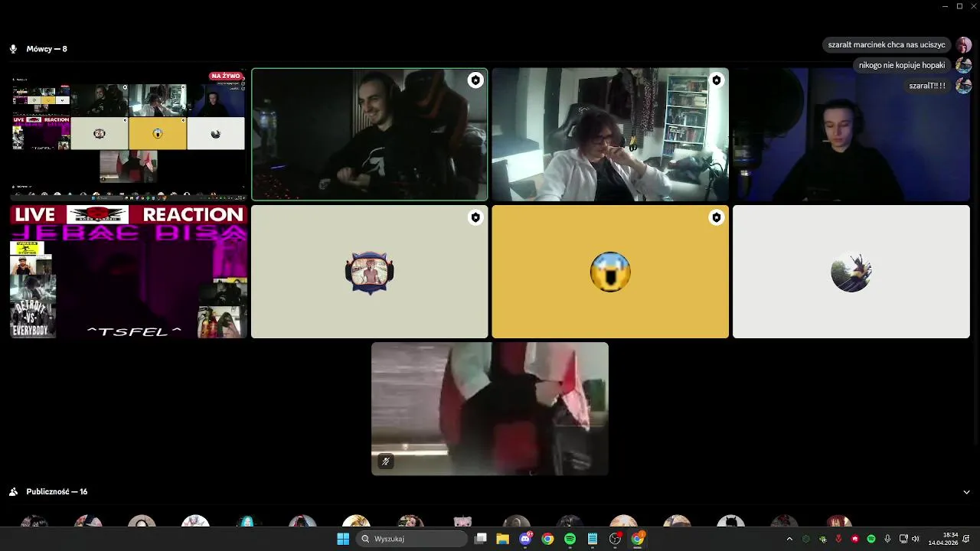Open the Windows Start menu
Image resolution: width=980 pixels, height=551 pixels.
point(343,539)
